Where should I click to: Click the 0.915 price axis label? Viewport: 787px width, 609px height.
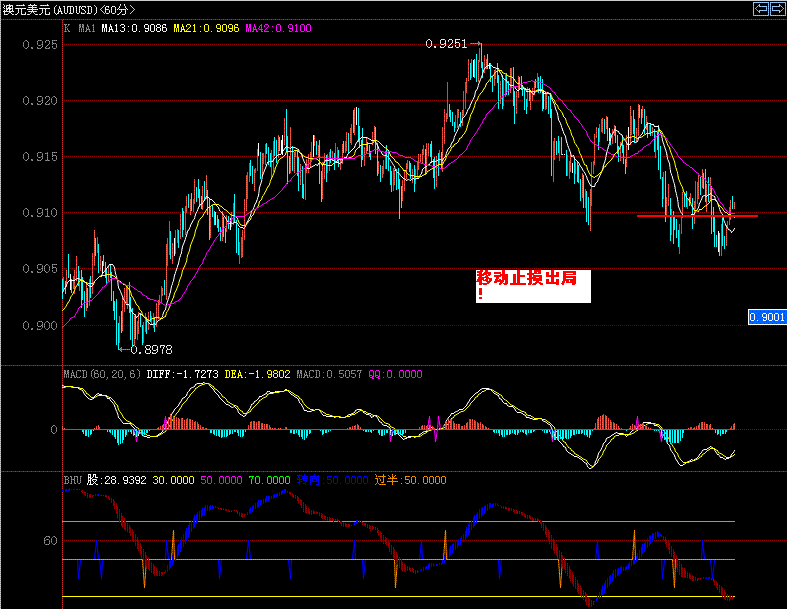click(40, 157)
